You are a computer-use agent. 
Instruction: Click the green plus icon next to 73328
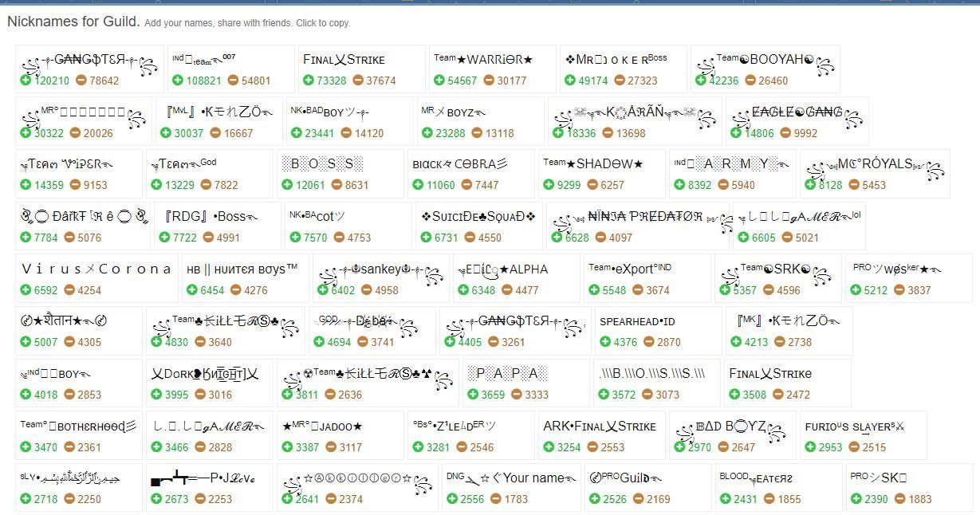pyautogui.click(x=309, y=81)
